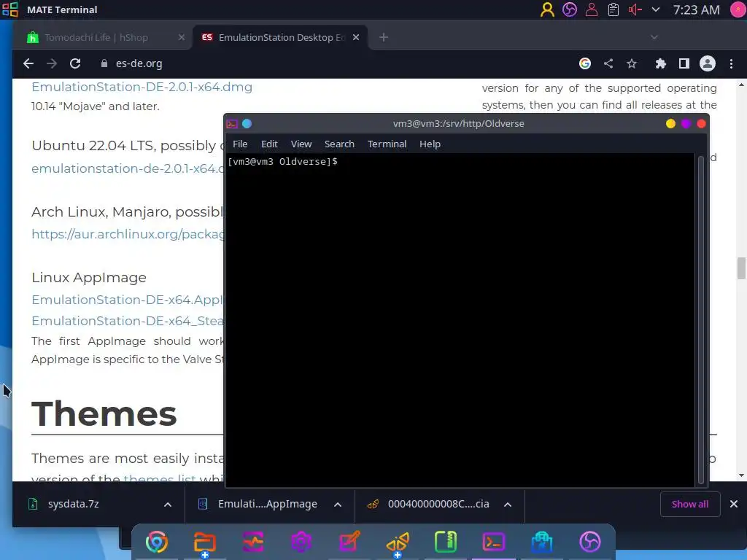Viewport: 747px width, 560px height.
Task: Open the terminal Help menu
Action: (430, 144)
